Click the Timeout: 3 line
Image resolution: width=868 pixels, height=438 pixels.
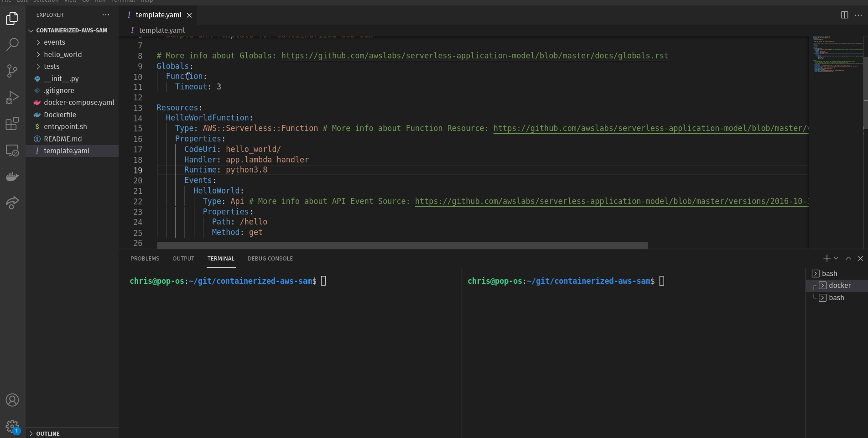click(198, 87)
